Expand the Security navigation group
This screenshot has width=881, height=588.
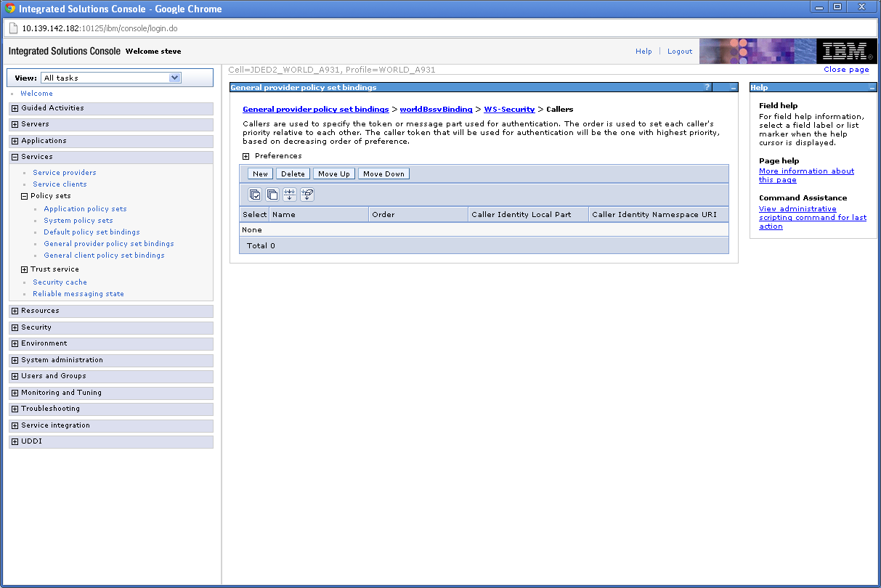(15, 327)
